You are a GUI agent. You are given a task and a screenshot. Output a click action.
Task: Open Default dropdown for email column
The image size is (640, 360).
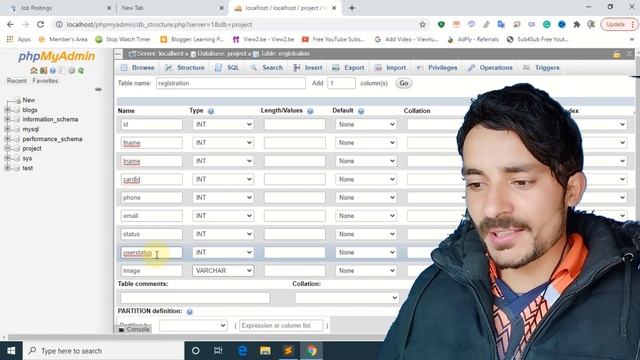[x=366, y=216]
